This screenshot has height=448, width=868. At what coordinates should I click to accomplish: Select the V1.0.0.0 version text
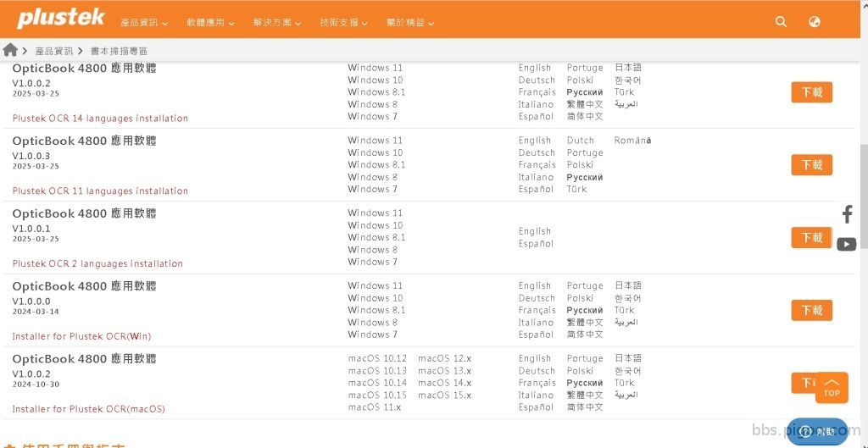31,301
